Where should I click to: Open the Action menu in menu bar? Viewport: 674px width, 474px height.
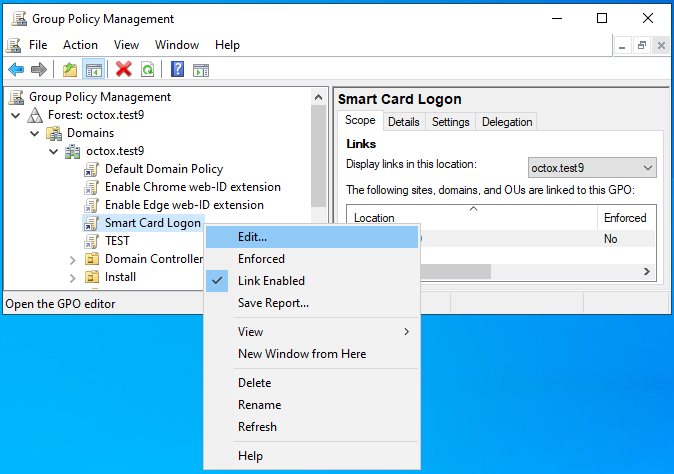click(x=80, y=45)
